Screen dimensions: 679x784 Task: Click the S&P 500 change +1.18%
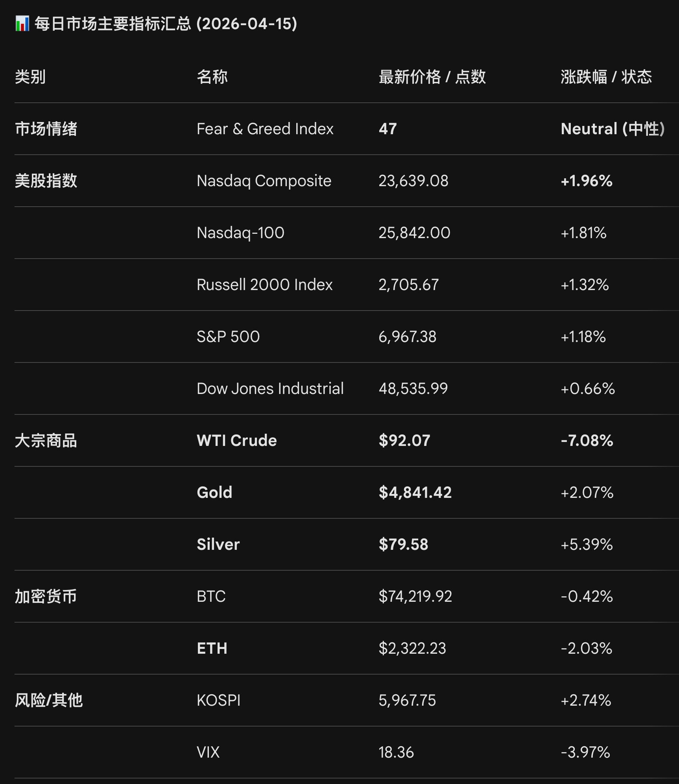tap(583, 337)
